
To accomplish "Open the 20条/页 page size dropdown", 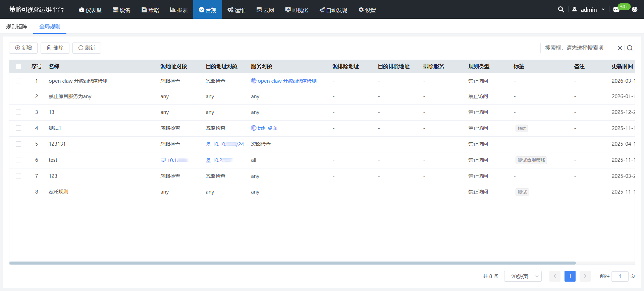I will tap(523, 276).
